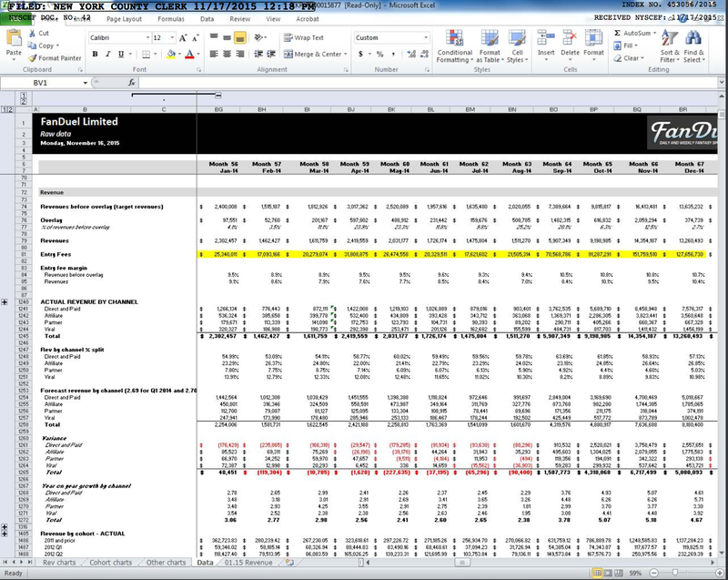Screen dimensions: 728x580
Task: Open the Calibri font name dropdown
Action: [x=147, y=37]
